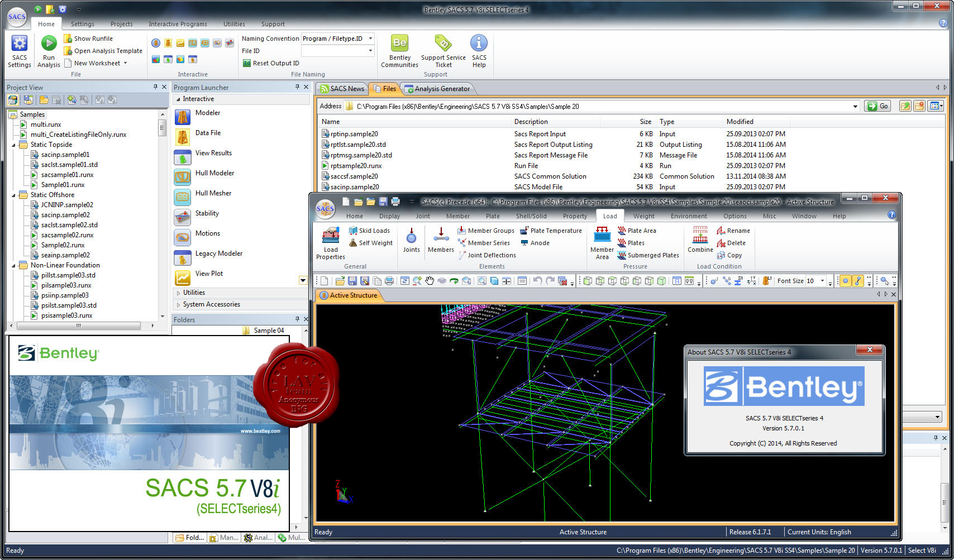Click the Name column header in Files list
The width and height of the screenshot is (954, 560).
click(x=414, y=122)
